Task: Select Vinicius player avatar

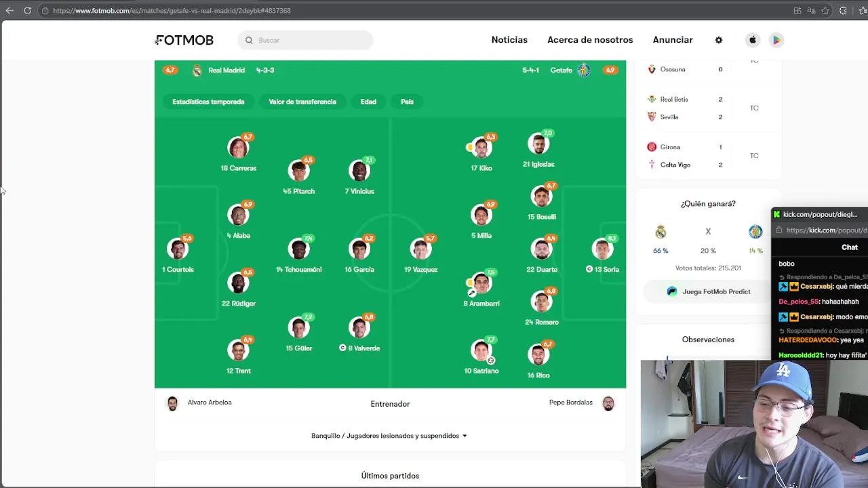Action: point(359,171)
